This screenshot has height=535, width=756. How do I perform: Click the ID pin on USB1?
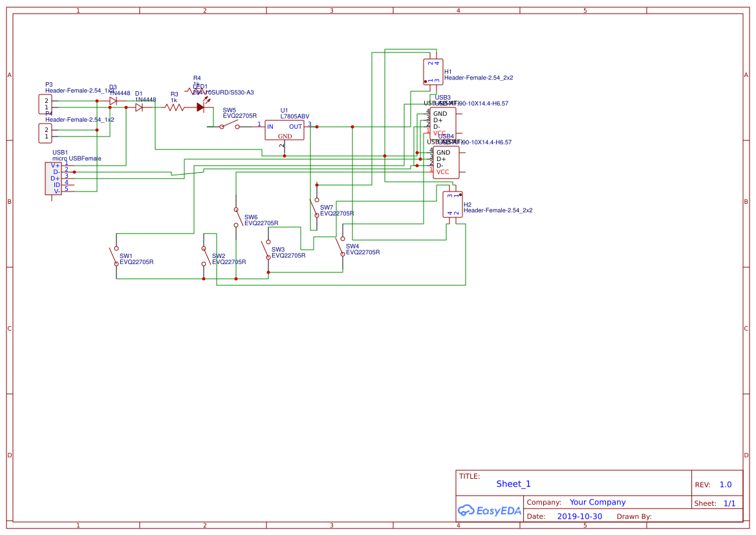57,185
